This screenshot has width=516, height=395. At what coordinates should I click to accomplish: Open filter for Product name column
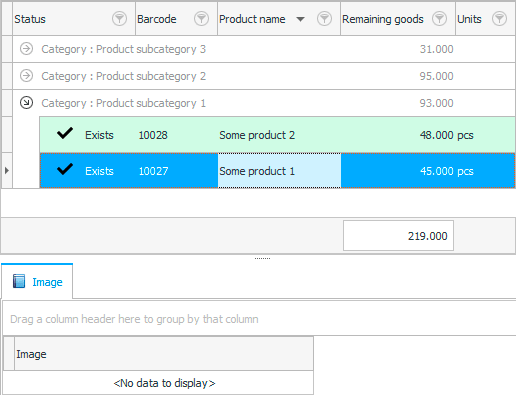coord(324,19)
